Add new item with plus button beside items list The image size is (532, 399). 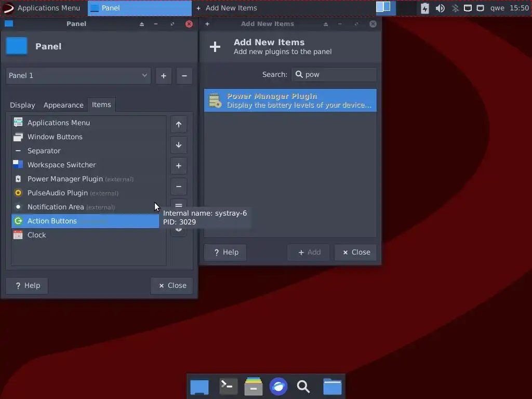click(x=179, y=166)
